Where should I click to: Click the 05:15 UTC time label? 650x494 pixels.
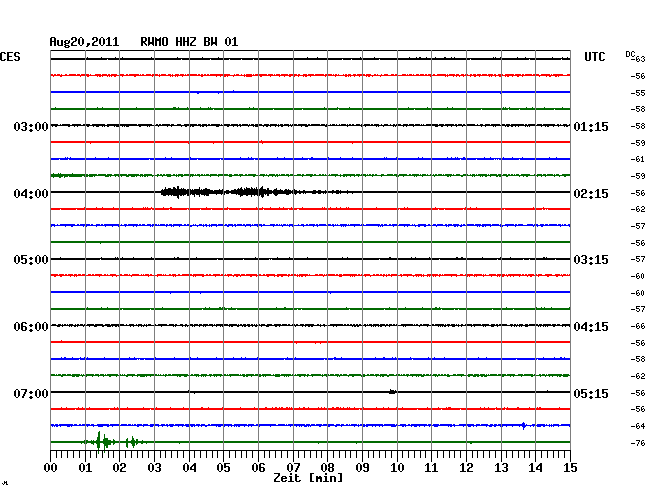[x=591, y=393]
